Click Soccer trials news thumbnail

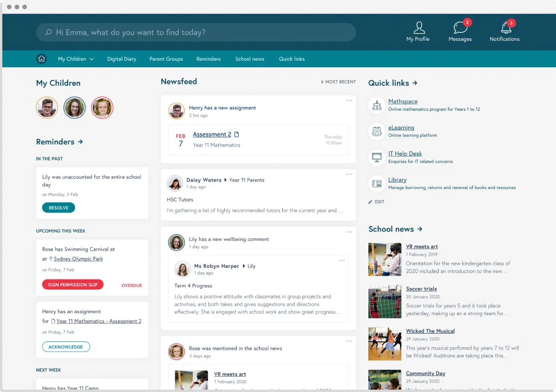(385, 302)
